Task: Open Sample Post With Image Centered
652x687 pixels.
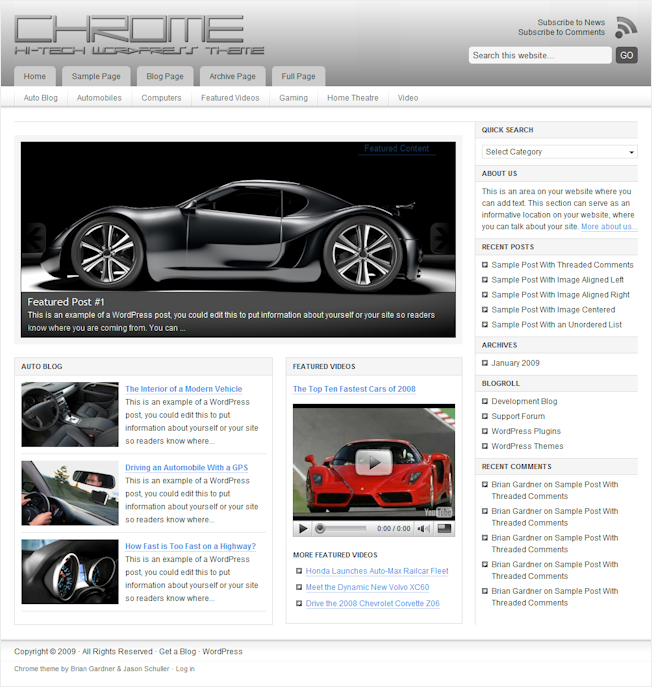Action: tap(553, 309)
